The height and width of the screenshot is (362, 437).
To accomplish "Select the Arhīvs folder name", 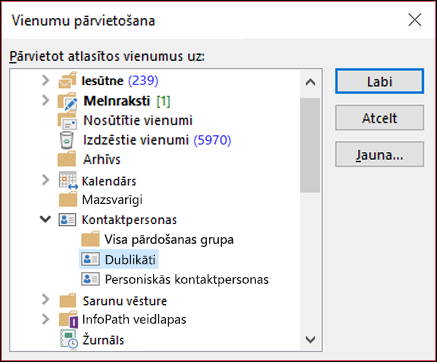I will [x=102, y=159].
